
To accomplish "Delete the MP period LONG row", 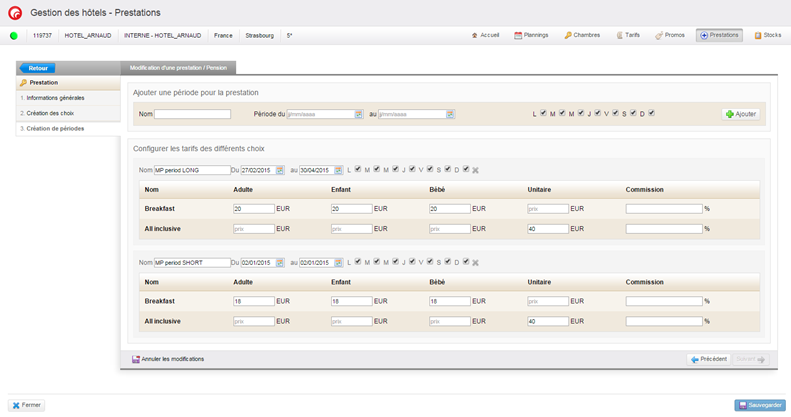I will (476, 170).
